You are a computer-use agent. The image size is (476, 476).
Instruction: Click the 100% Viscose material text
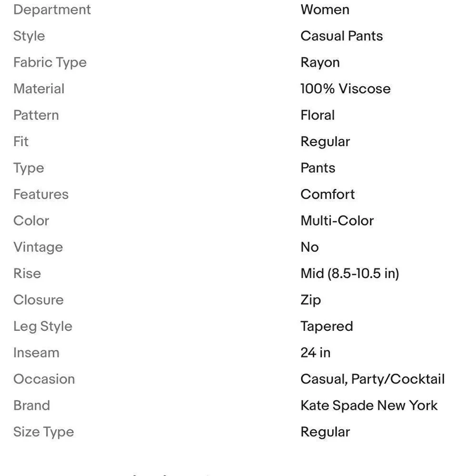pyautogui.click(x=346, y=89)
